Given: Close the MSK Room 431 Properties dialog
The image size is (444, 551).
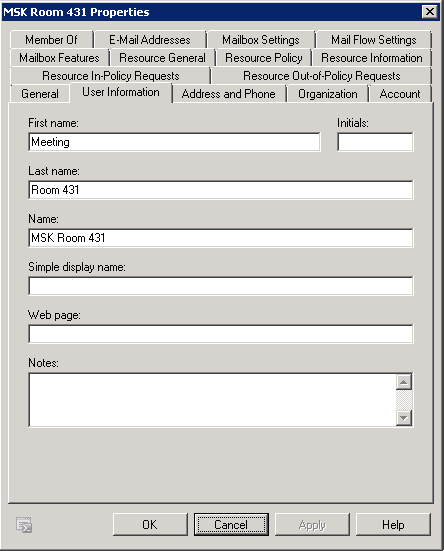Looking at the screenshot, I should 430,12.
